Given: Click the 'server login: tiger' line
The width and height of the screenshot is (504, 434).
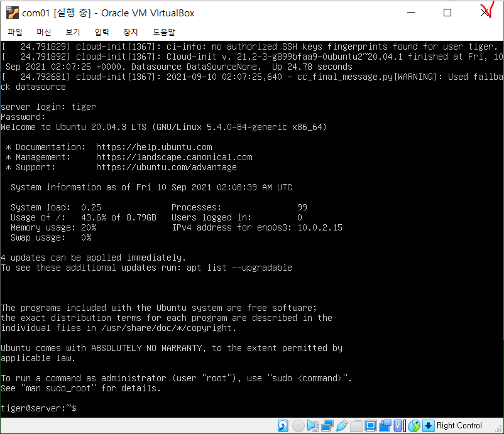Looking at the screenshot, I should pyautogui.click(x=48, y=107).
